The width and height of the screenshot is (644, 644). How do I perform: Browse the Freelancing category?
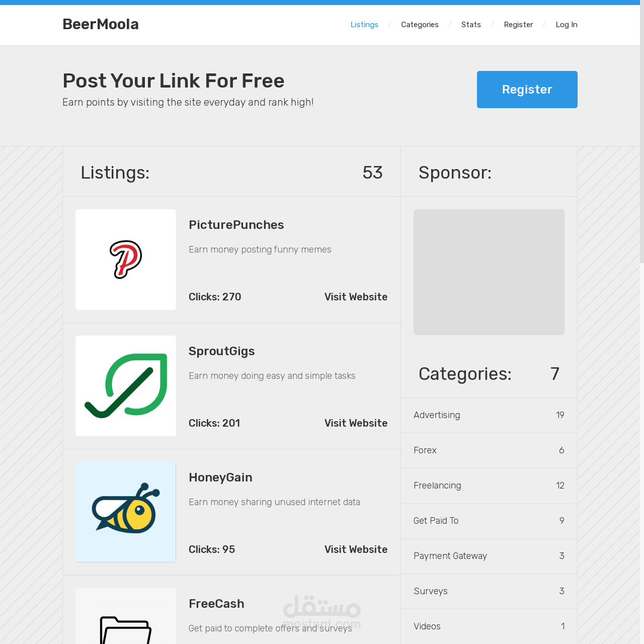coord(437,486)
